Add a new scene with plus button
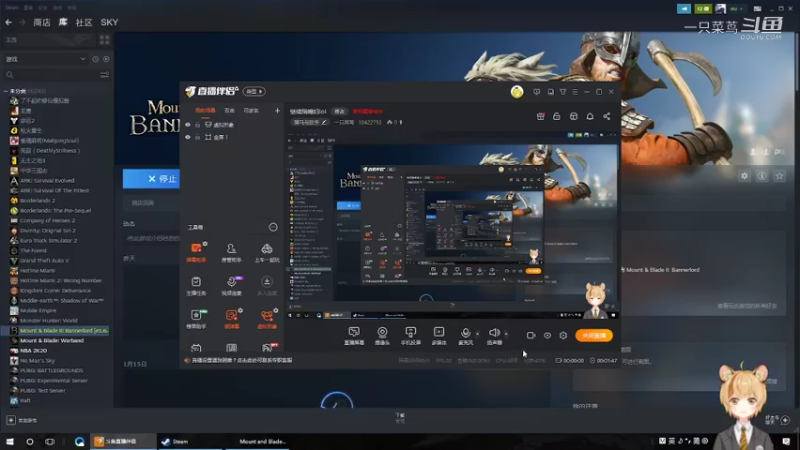800x450 pixels. [277, 110]
